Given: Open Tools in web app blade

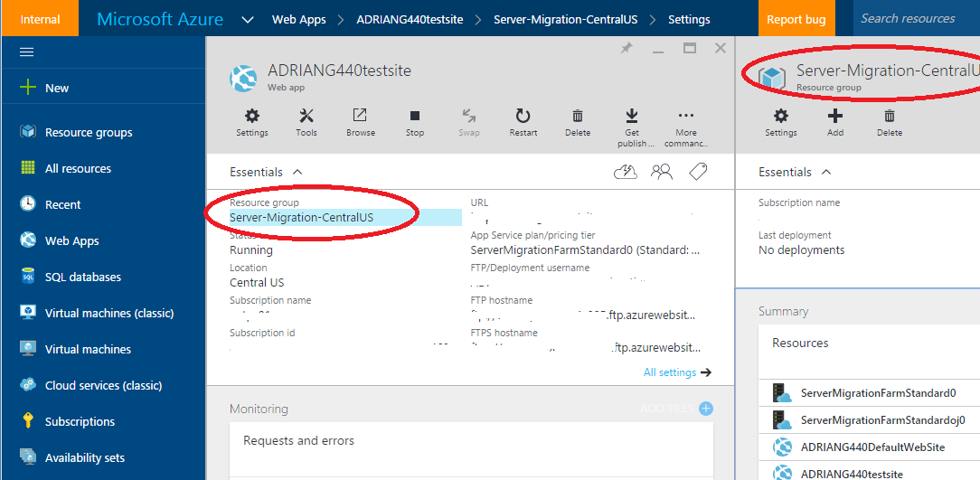Looking at the screenshot, I should pos(306,123).
